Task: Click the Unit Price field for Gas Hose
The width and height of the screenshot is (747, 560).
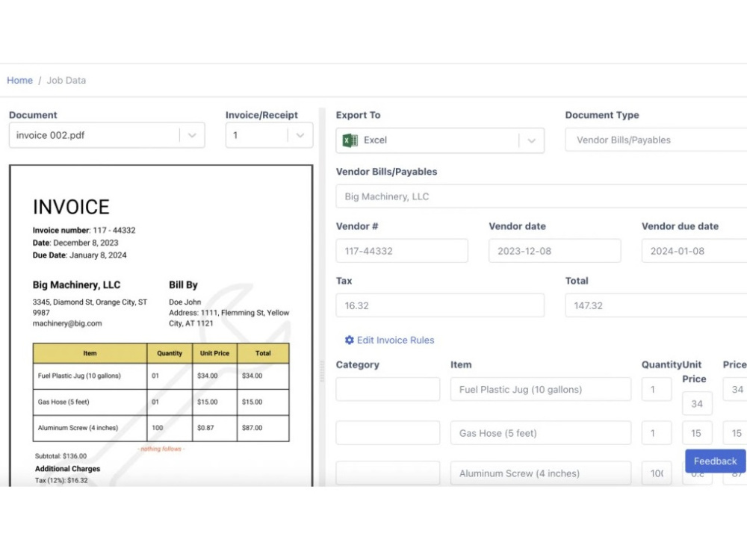Action: (697, 433)
